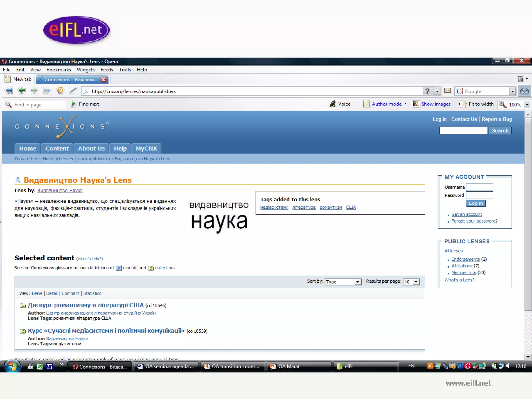The width and height of the screenshot is (532, 399).
Task: Open the closed tabs trash icon
Action: (x=520, y=79)
